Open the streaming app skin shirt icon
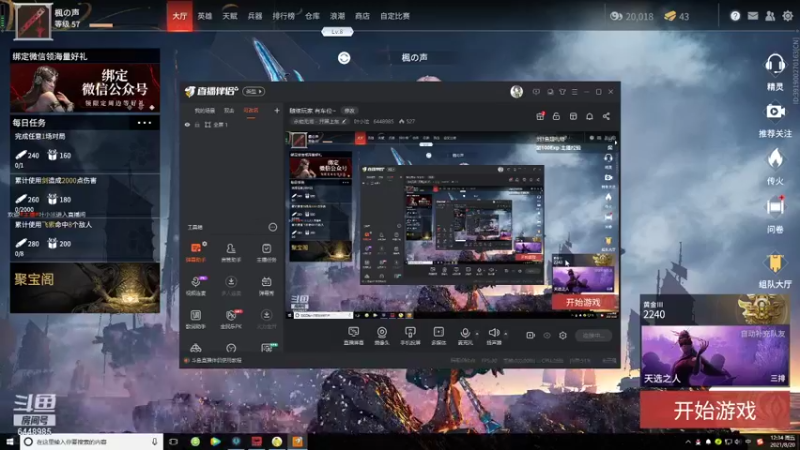The width and height of the screenshot is (800, 450). pyautogui.click(x=562, y=92)
